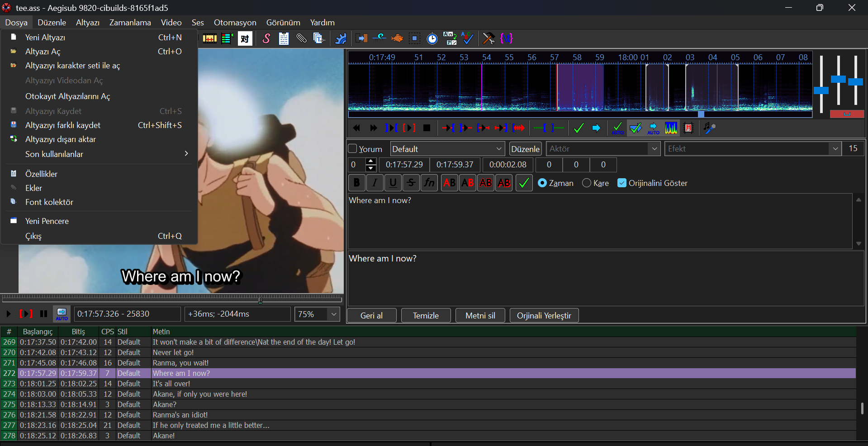This screenshot has height=446, width=868.
Task: Open the Zamanlama menu
Action: (130, 22)
